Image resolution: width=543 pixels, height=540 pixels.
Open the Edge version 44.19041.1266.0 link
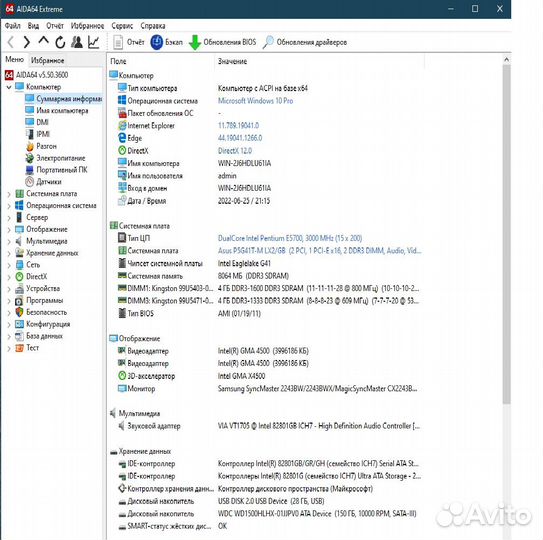click(240, 138)
